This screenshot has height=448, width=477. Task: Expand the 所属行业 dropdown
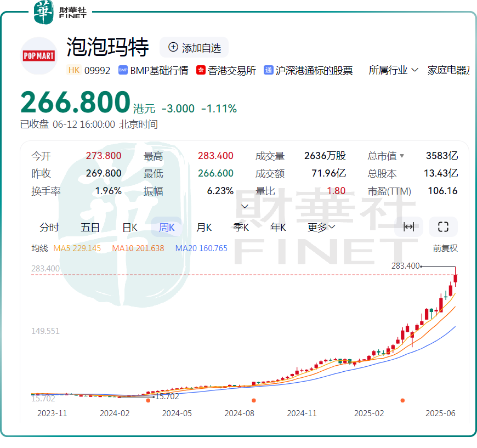[x=393, y=70]
